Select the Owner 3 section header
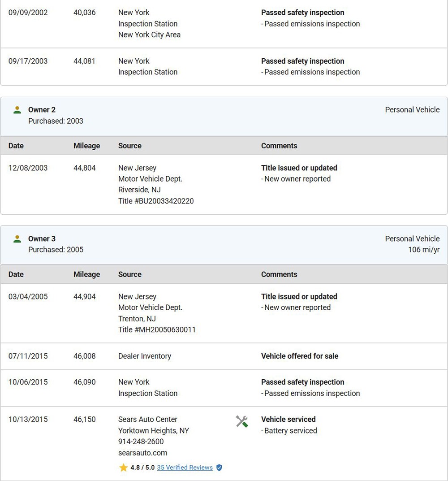The width and height of the screenshot is (448, 481). [224, 245]
